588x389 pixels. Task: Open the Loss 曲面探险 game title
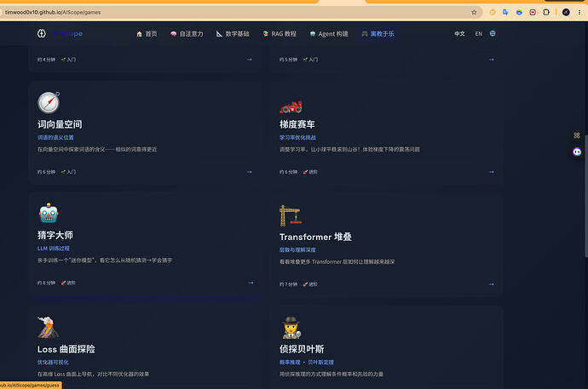point(66,349)
